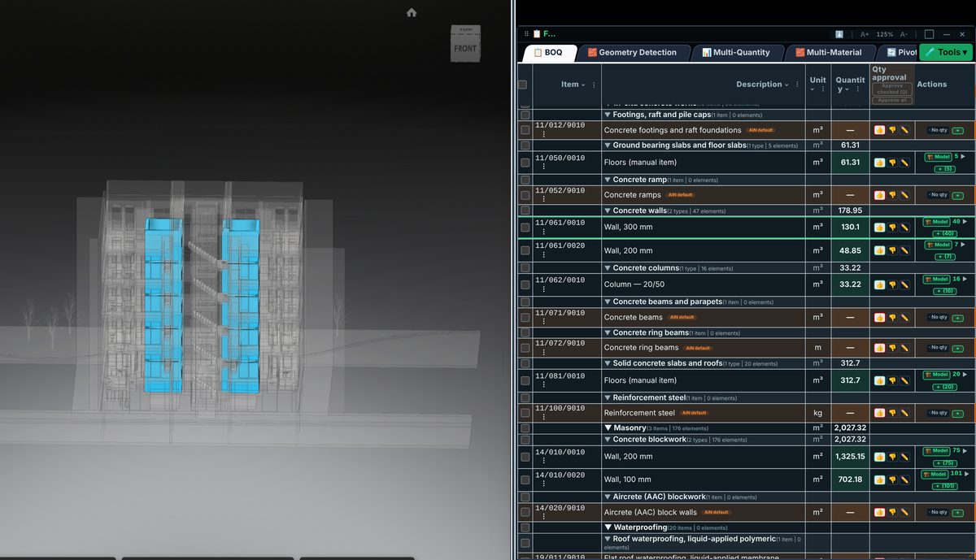Image resolution: width=976 pixels, height=560 pixels.
Task: Click Model button for Wall, 300 mm
Action: point(937,222)
